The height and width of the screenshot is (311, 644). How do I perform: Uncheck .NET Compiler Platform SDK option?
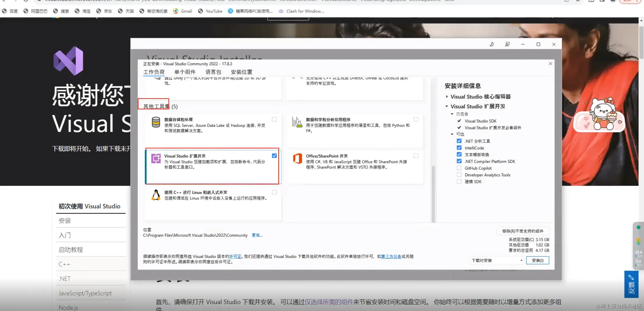pos(459,161)
